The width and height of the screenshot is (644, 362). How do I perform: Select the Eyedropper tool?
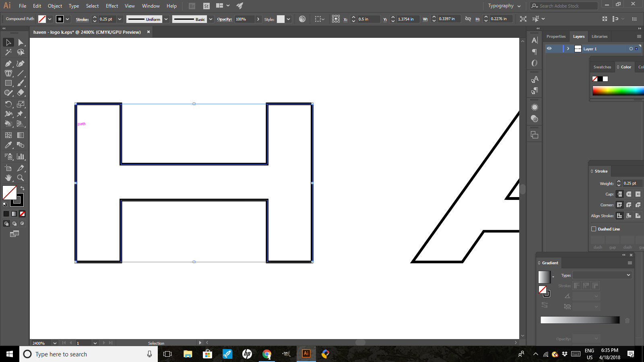pos(8,145)
